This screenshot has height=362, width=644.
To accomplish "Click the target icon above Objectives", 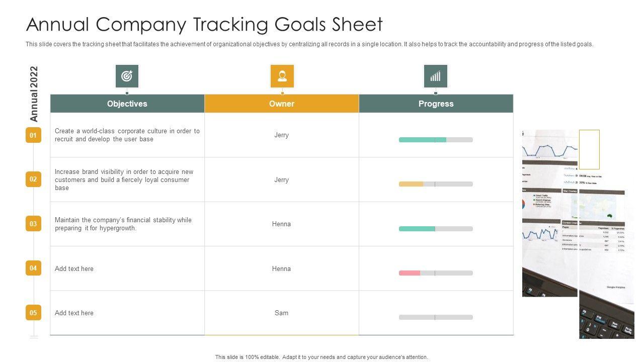I will tap(127, 76).
